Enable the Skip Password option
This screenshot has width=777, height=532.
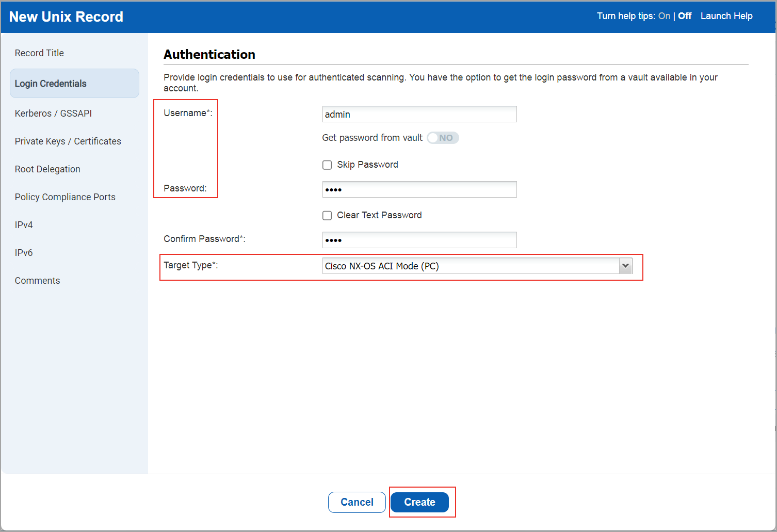327,165
